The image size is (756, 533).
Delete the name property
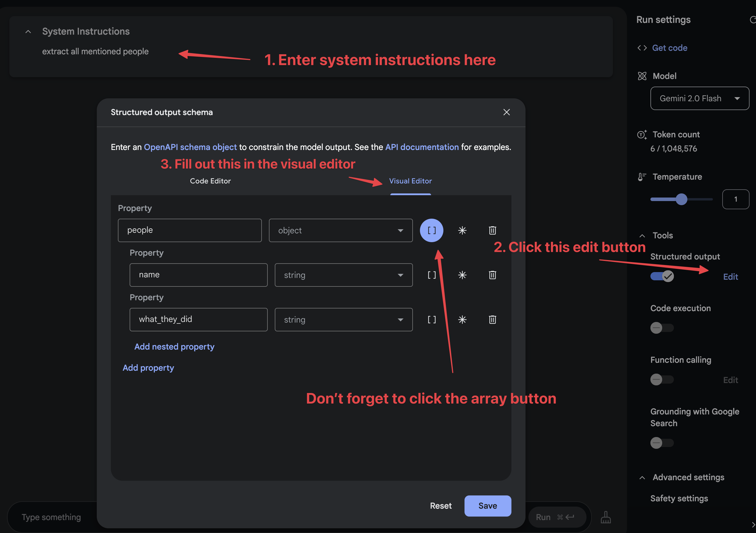(x=492, y=275)
